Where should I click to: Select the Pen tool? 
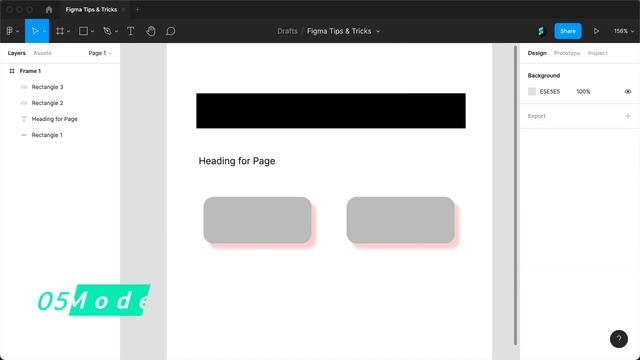click(x=107, y=31)
